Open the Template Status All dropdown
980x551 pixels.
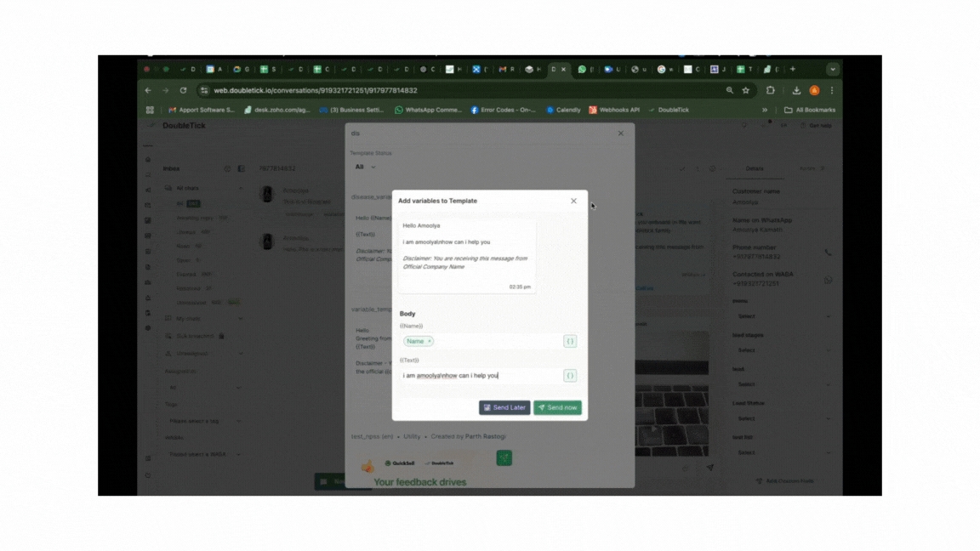[365, 167]
